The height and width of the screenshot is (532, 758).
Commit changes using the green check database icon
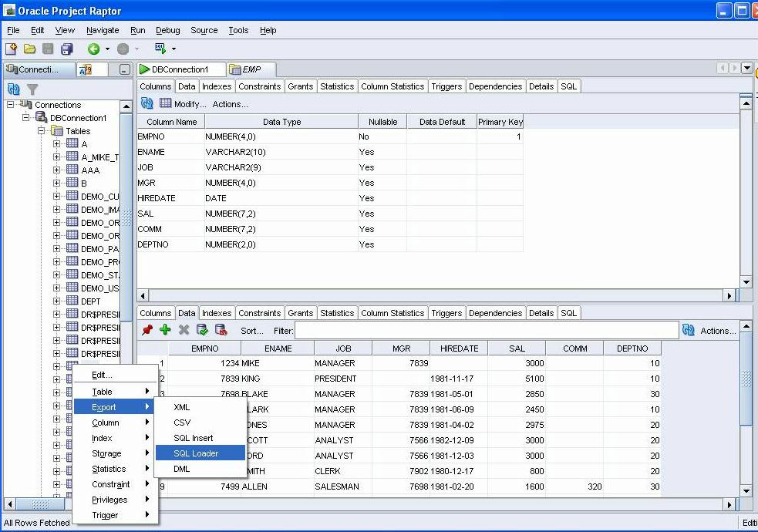click(x=202, y=330)
